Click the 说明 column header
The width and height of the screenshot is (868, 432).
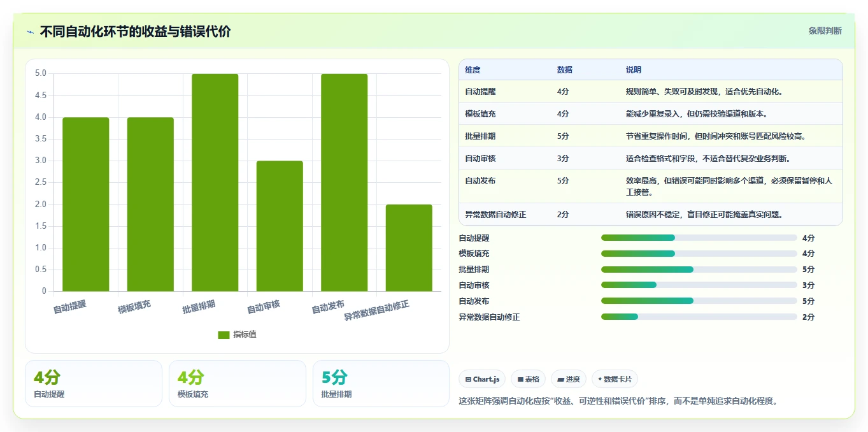(634, 70)
